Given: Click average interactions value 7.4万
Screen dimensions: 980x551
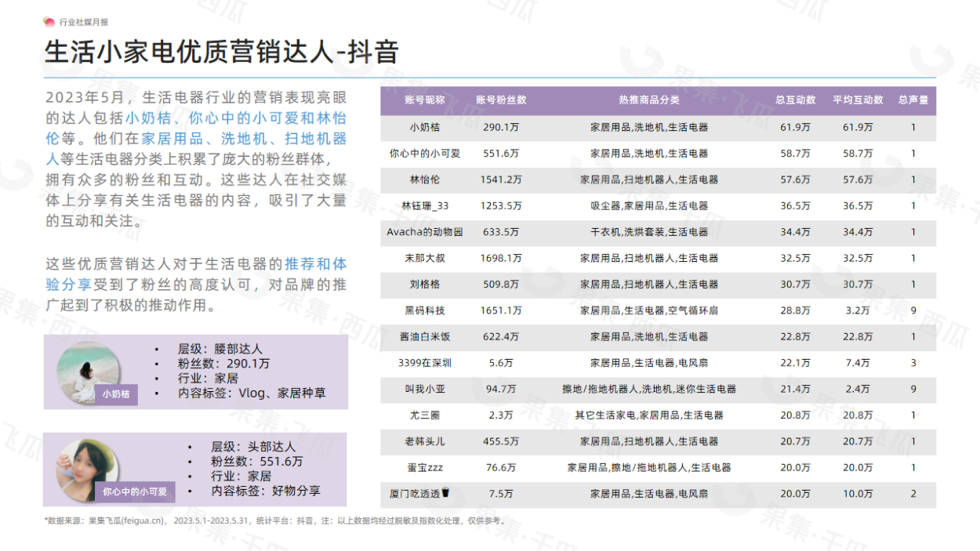Looking at the screenshot, I should point(858,363).
